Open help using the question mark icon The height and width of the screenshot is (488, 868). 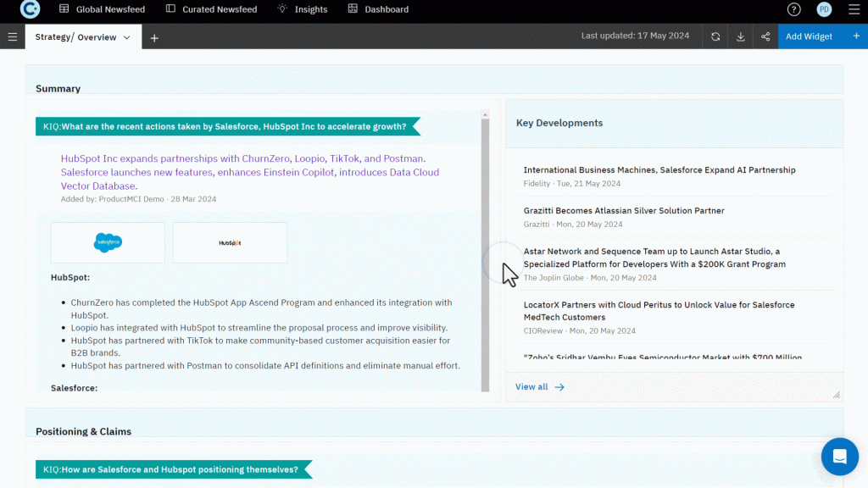point(793,9)
